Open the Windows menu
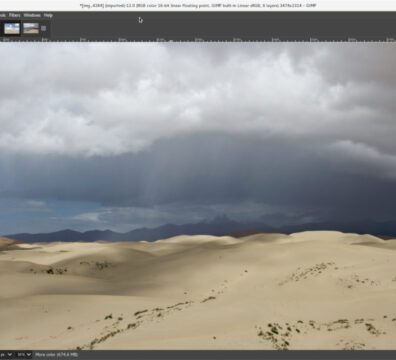The width and height of the screenshot is (396, 360). tap(32, 15)
